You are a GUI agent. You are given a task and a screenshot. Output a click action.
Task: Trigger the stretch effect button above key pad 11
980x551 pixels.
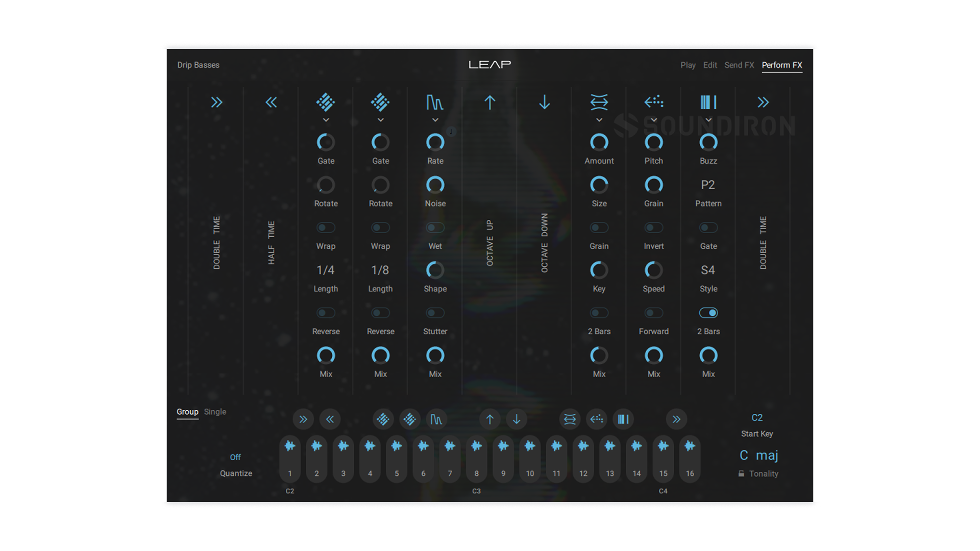[570, 419]
